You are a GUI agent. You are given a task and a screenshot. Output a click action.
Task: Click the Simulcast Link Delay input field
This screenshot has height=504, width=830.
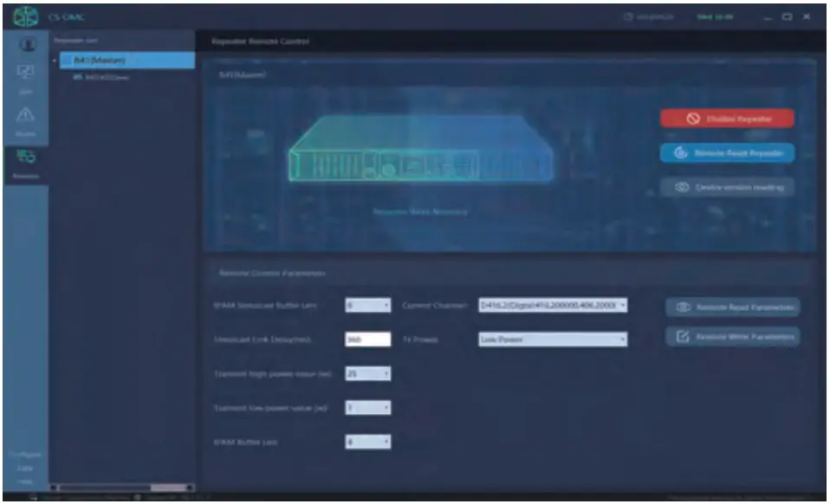pos(368,339)
